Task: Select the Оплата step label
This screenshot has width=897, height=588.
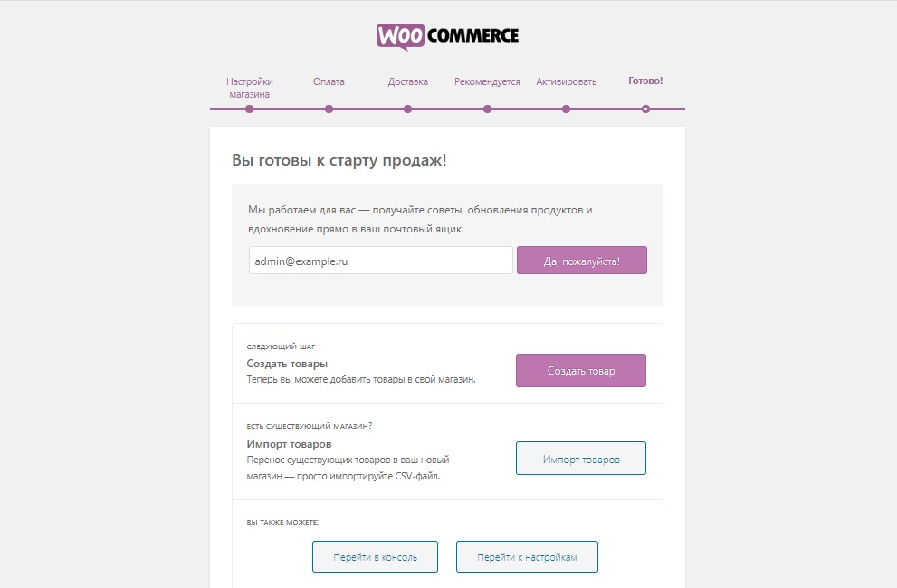Action: (x=329, y=81)
